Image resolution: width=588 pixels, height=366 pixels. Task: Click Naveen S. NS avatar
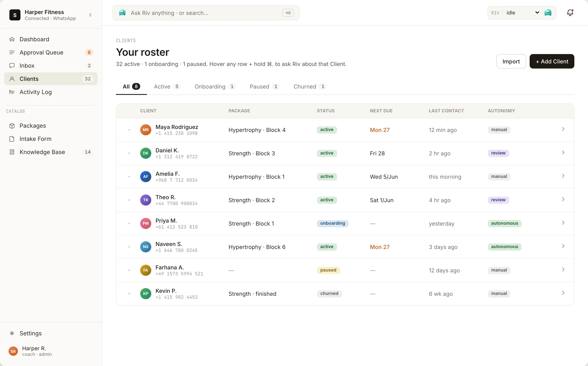click(x=146, y=247)
